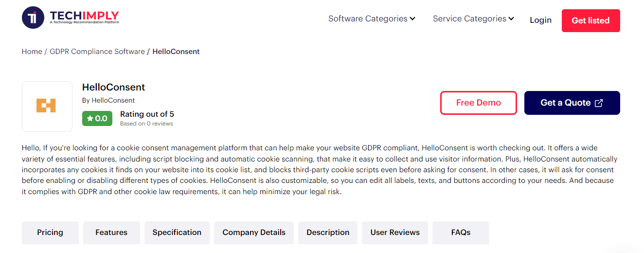Screen dimensions: 644x253
Task: Open GDPR Compliance Software breadcrumb
Action: pyautogui.click(x=97, y=52)
